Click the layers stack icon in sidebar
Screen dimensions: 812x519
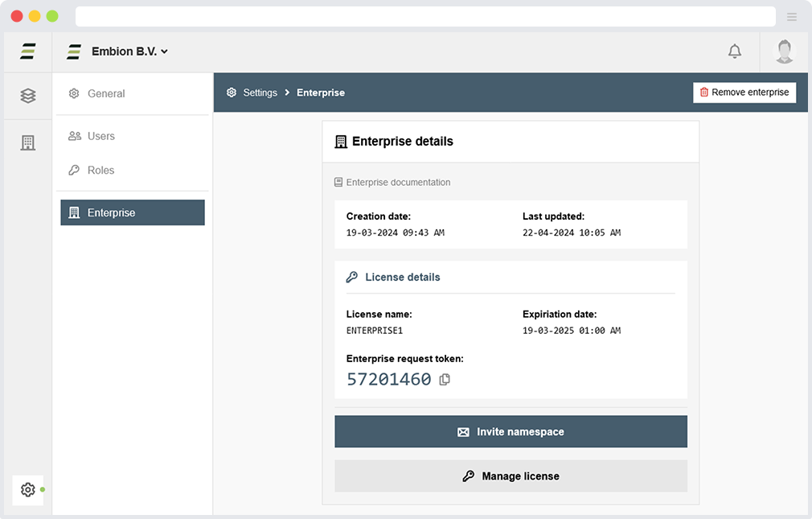click(28, 96)
